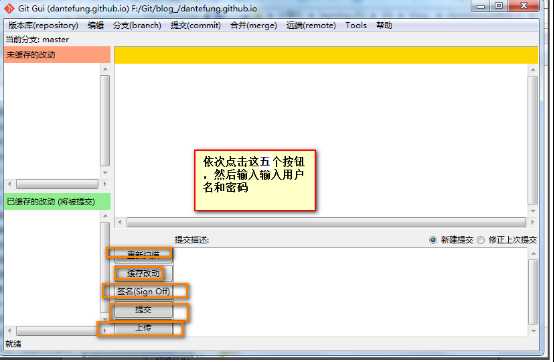Minimize the Git Gui window
554x362 pixels.
[481, 6]
